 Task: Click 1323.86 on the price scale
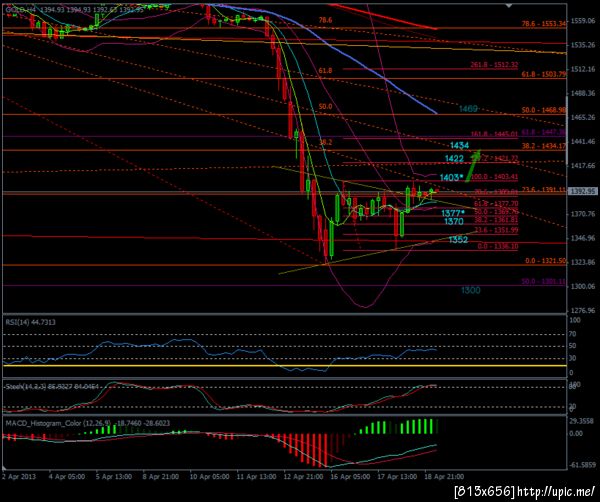tap(581, 262)
